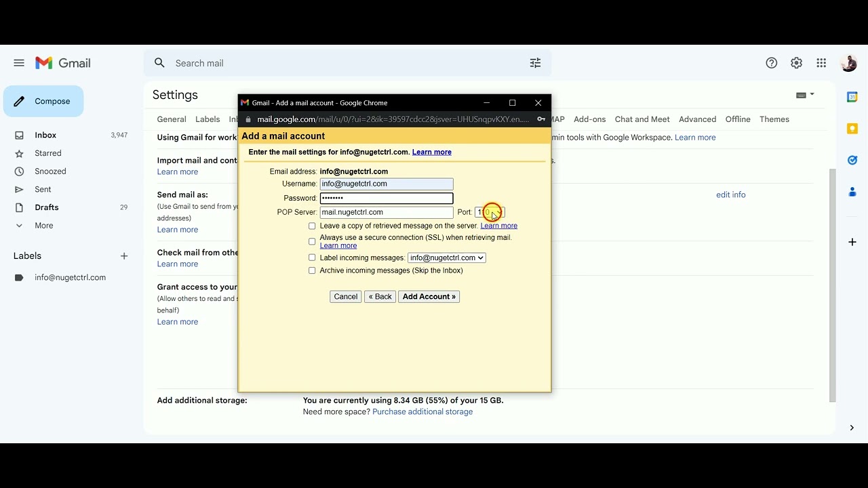Open the main menu hamburger icon
Screen dimensions: 868x488
click(x=19, y=63)
